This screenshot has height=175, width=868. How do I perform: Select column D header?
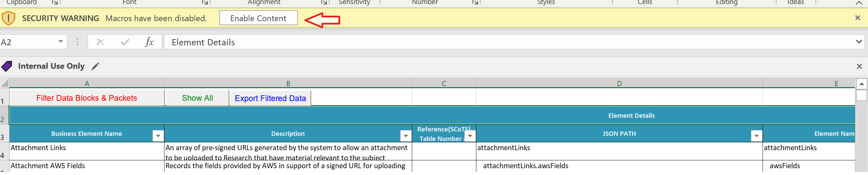[619, 83]
